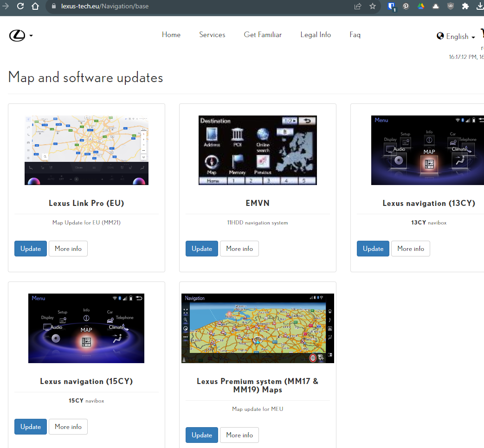
Task: Click the share page icon in address bar
Action: tap(358, 6)
